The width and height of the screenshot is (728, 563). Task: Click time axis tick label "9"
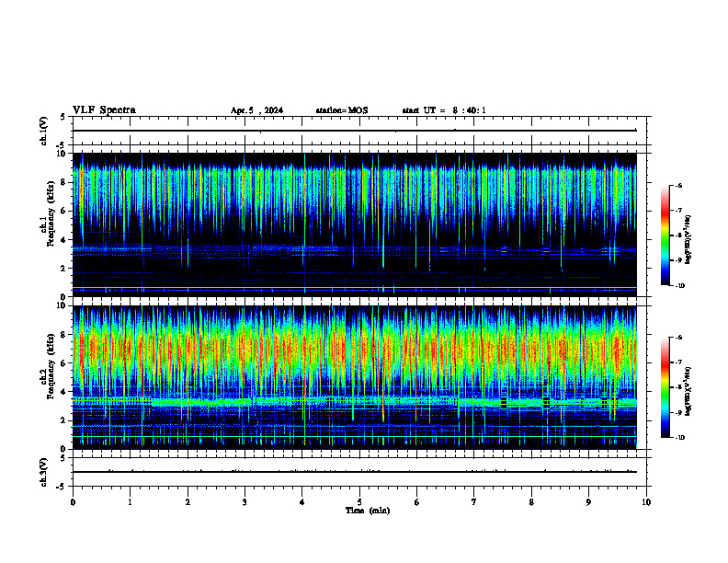[x=588, y=502]
